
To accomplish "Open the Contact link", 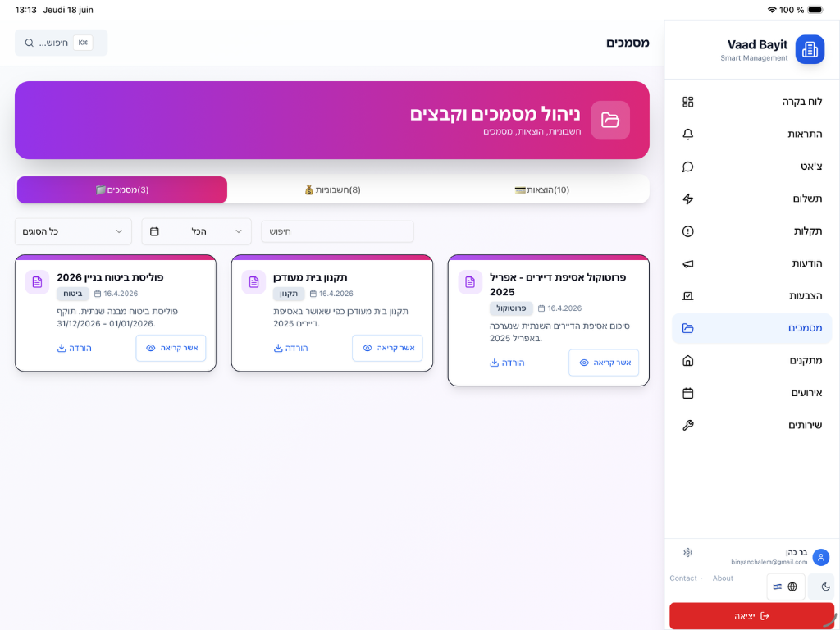I will click(x=683, y=578).
